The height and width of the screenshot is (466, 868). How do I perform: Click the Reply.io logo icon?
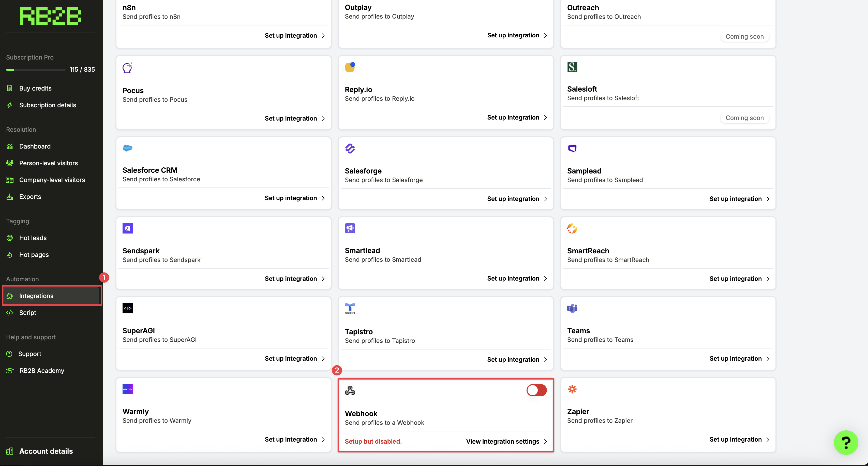(350, 67)
